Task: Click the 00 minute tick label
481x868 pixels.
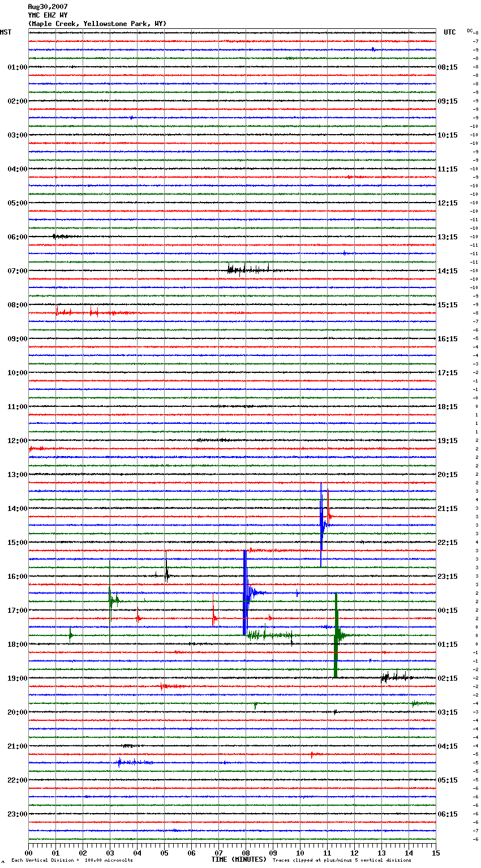Action: click(28, 853)
